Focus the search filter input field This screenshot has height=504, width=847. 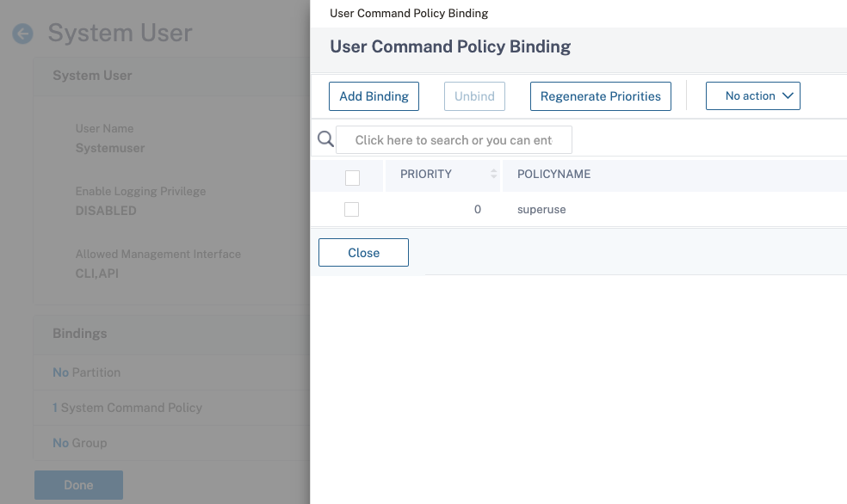pos(454,140)
